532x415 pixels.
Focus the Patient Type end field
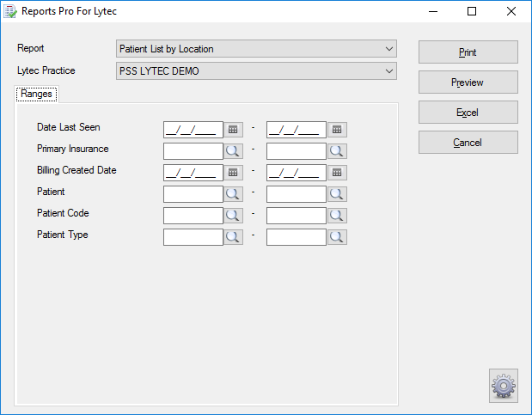point(297,237)
